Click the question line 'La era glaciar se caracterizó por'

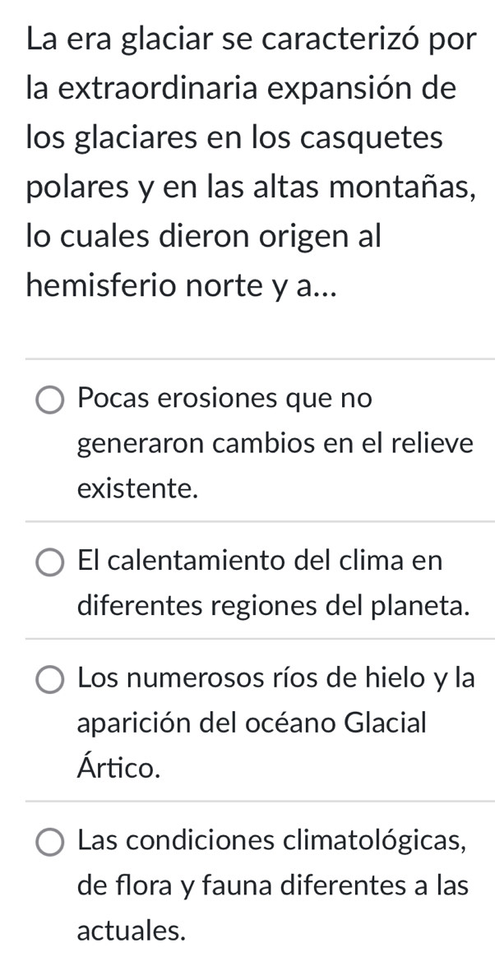coord(252,39)
